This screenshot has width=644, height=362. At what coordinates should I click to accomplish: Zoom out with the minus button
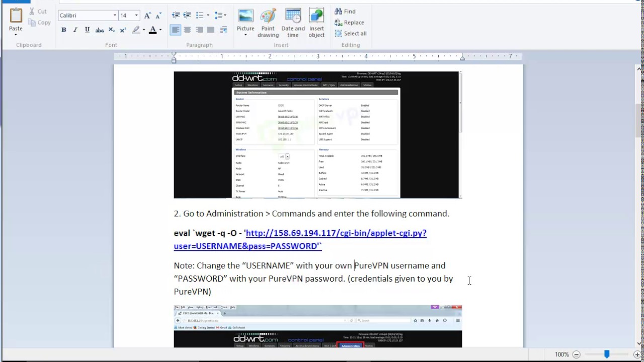(x=577, y=354)
